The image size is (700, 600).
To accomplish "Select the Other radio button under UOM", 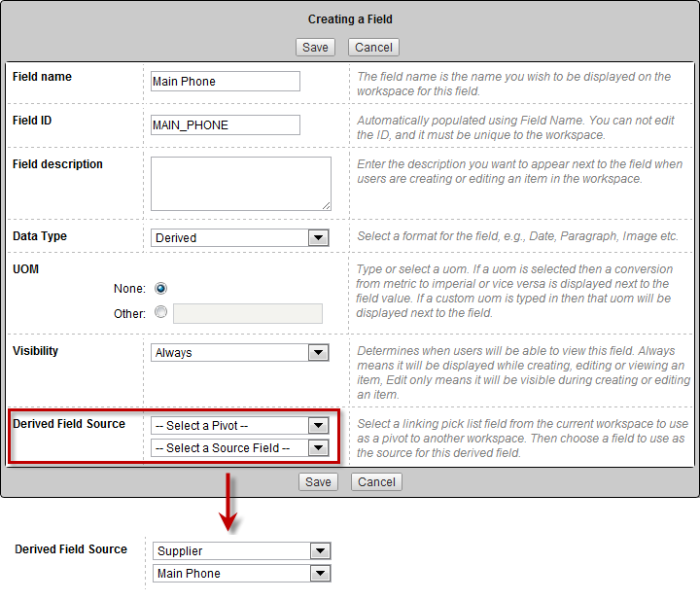I will point(160,311).
